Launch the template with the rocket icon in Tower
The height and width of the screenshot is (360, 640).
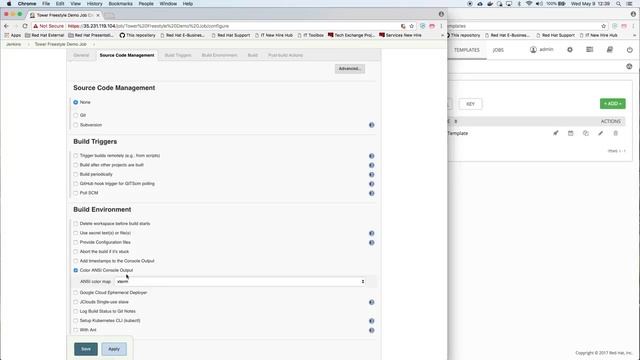(556, 133)
